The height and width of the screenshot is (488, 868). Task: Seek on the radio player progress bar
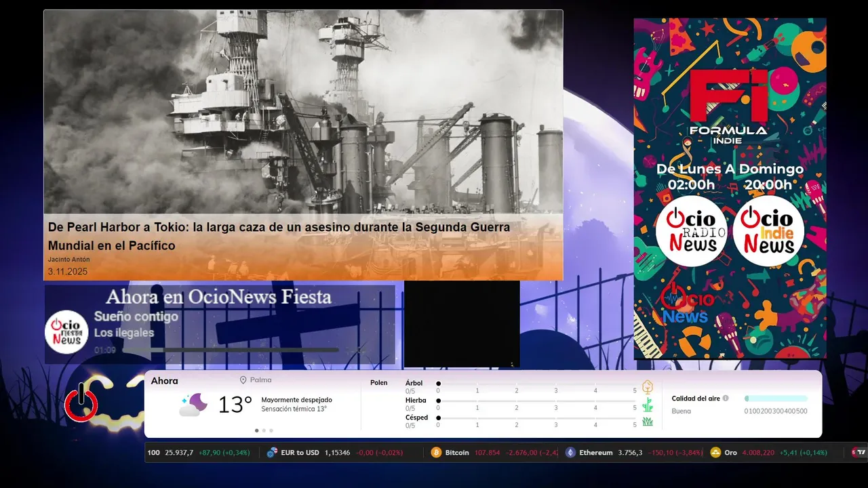pyautogui.click(x=231, y=350)
